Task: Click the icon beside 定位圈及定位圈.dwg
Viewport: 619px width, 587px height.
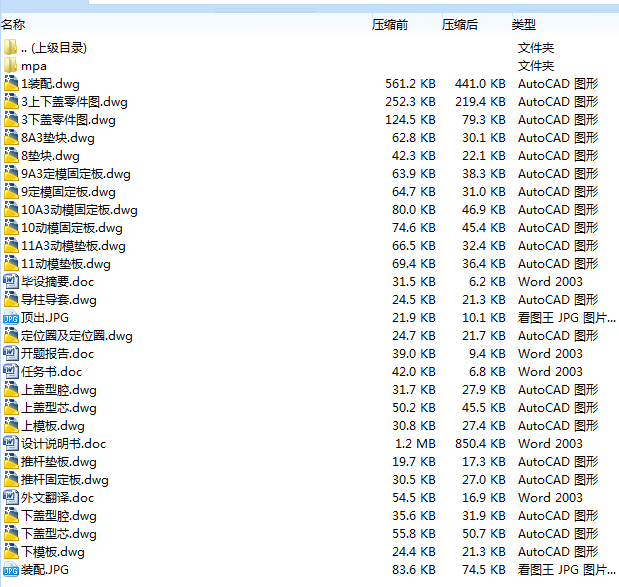Action: [x=11, y=336]
